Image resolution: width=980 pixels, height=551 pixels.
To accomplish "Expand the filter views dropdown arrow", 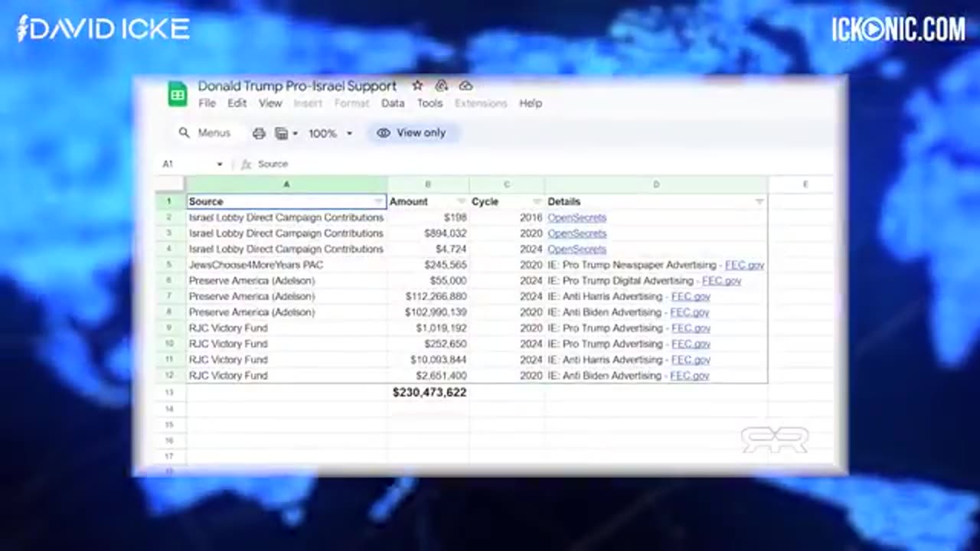I will click(295, 133).
